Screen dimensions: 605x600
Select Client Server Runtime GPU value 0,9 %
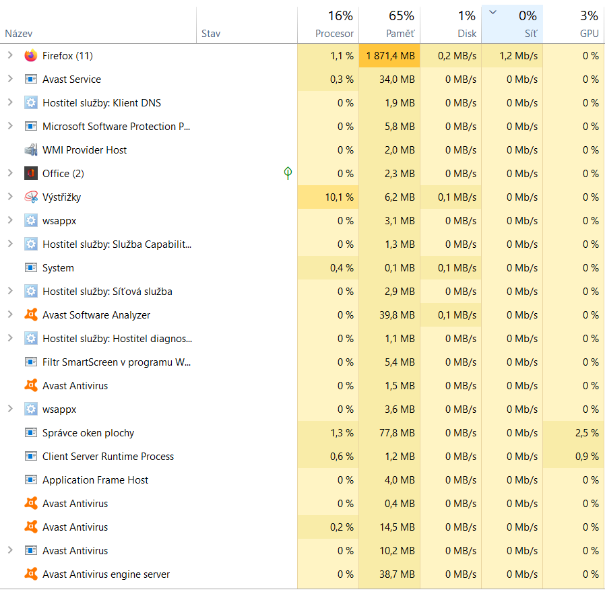click(574, 456)
